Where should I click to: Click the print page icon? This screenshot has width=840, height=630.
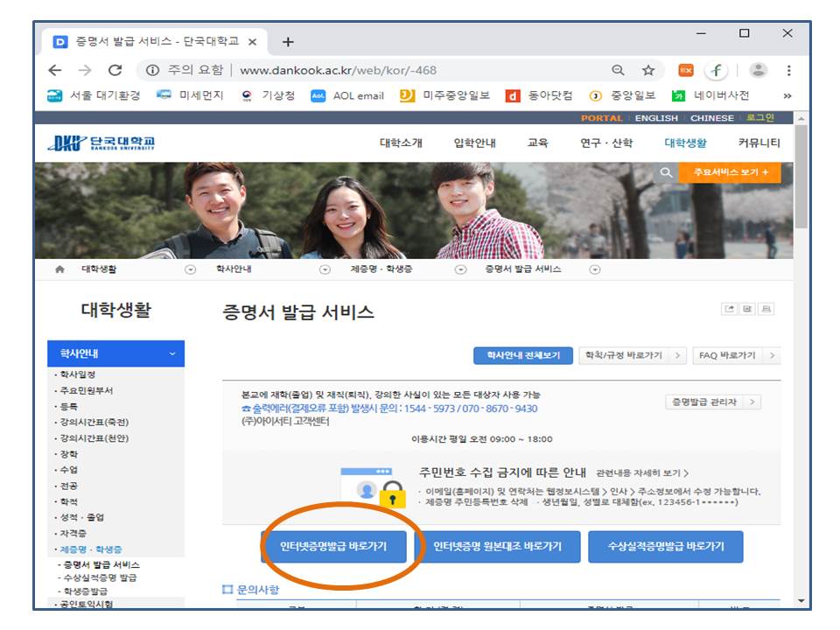pyautogui.click(x=767, y=310)
